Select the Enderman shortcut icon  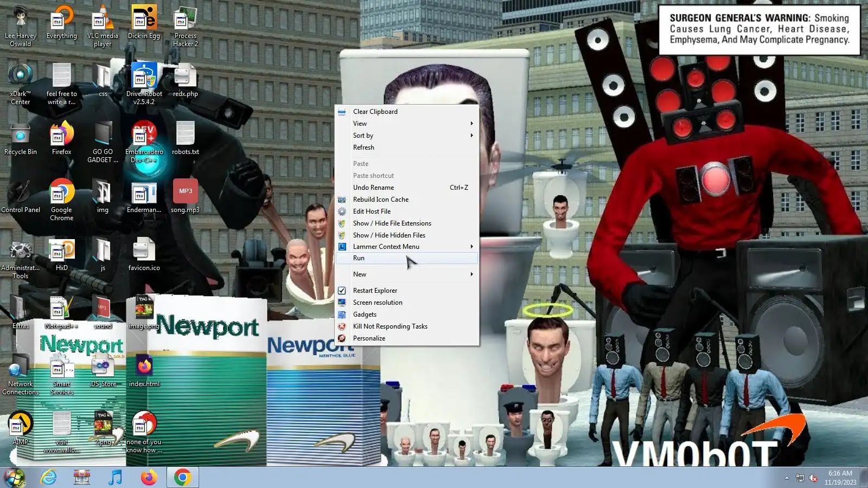point(144,196)
